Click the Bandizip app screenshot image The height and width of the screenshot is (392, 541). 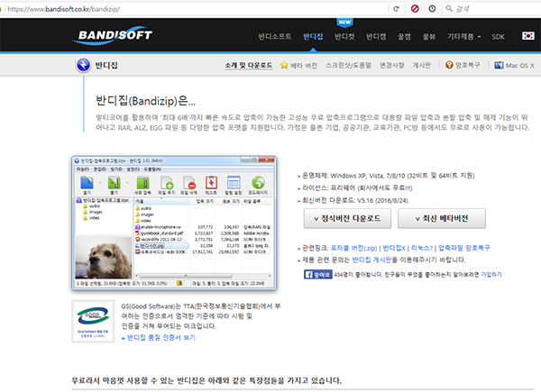tap(174, 223)
